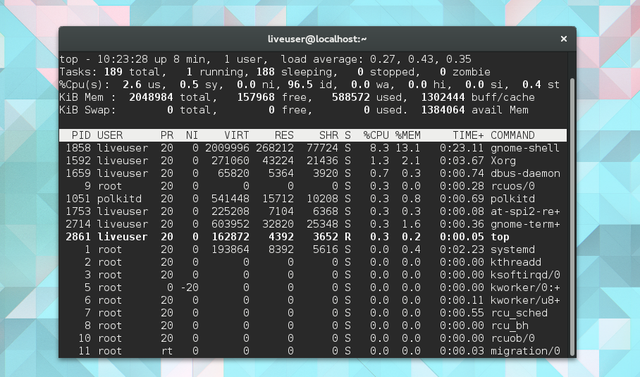The width and height of the screenshot is (640, 377).
Task: Click the 2009996 VIRT value
Action: click(227, 148)
